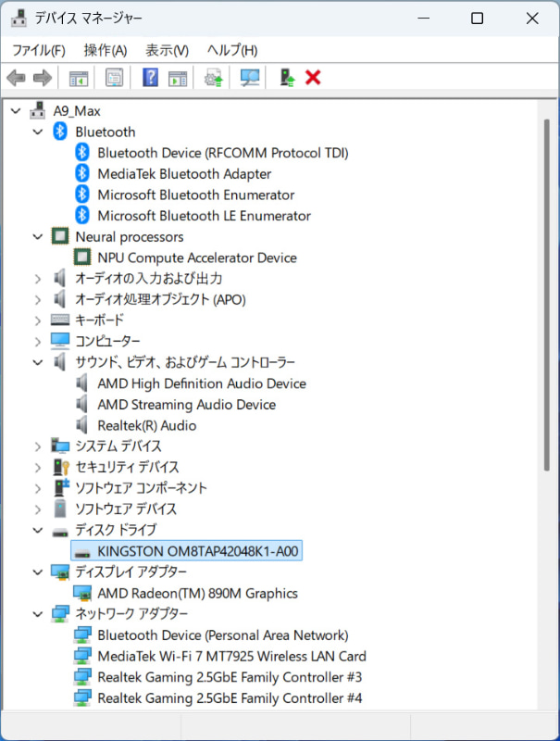
Task: Expand オーディオの入力および出力 category
Action: click(x=38, y=279)
